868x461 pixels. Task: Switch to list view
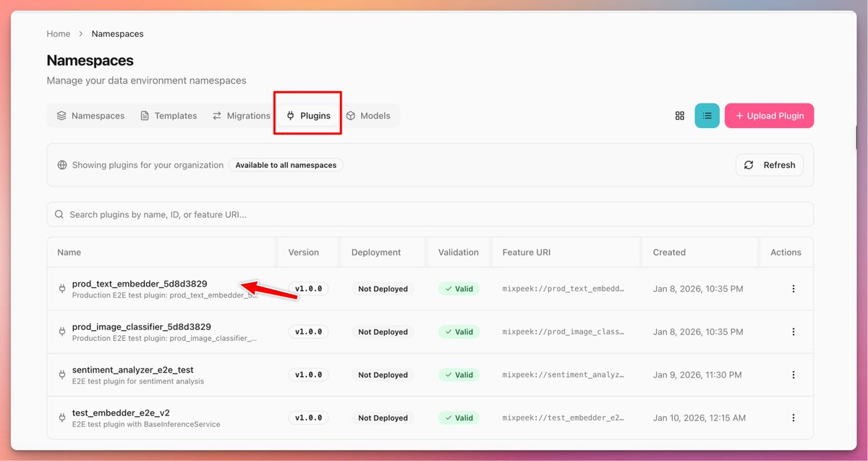[707, 116]
